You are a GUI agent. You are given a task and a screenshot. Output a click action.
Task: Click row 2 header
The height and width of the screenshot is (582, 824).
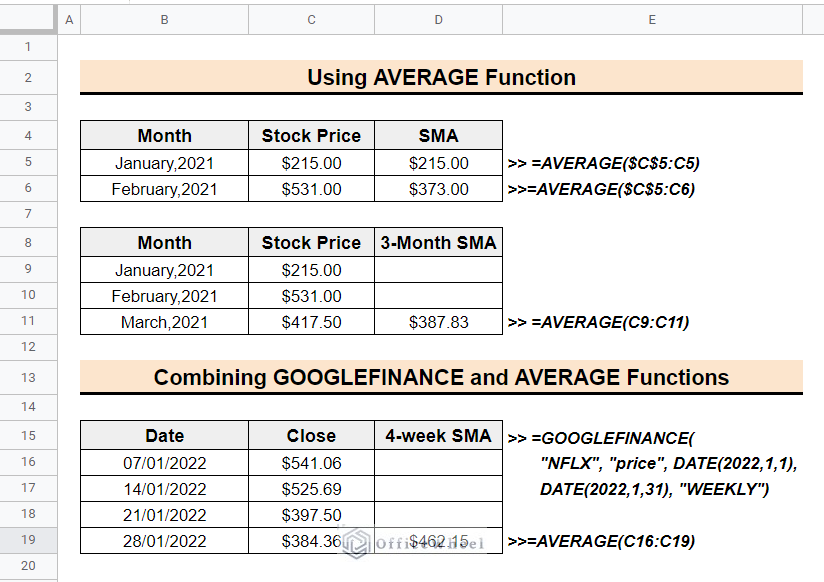click(28, 78)
